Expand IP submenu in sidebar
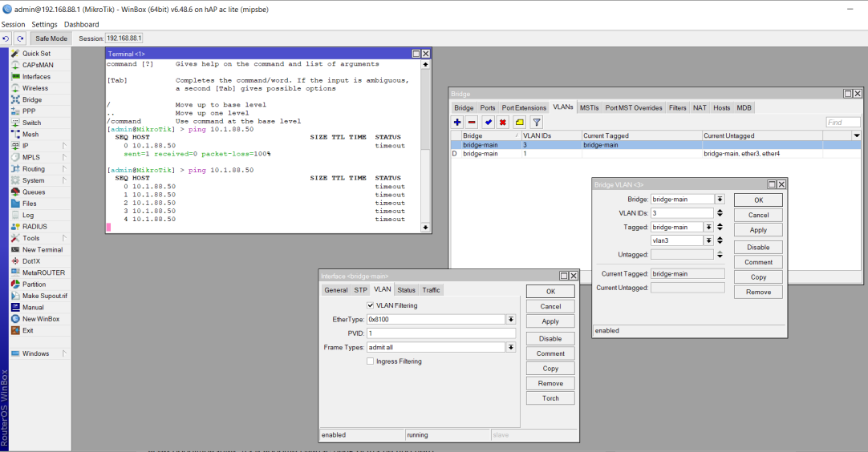The width and height of the screenshot is (868, 452). tap(64, 146)
